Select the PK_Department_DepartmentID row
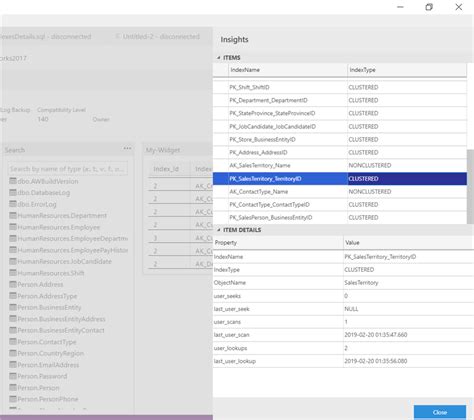This screenshot has height=420, width=474. (340, 100)
